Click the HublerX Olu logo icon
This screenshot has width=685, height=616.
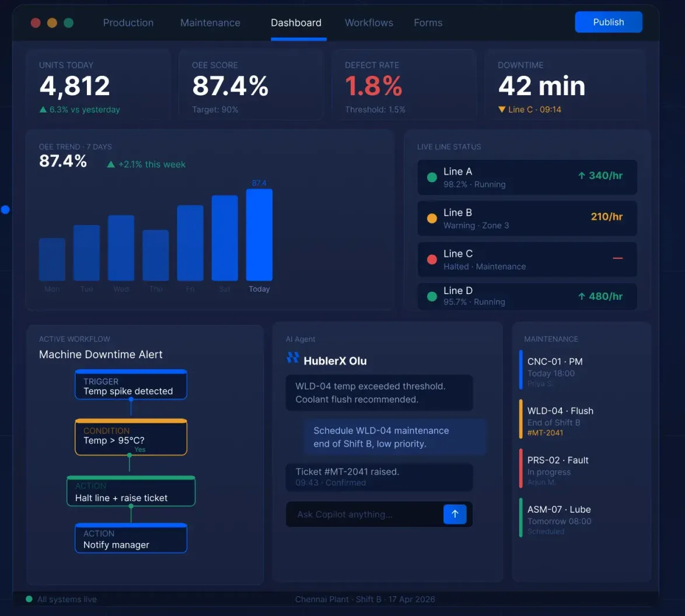[292, 358]
